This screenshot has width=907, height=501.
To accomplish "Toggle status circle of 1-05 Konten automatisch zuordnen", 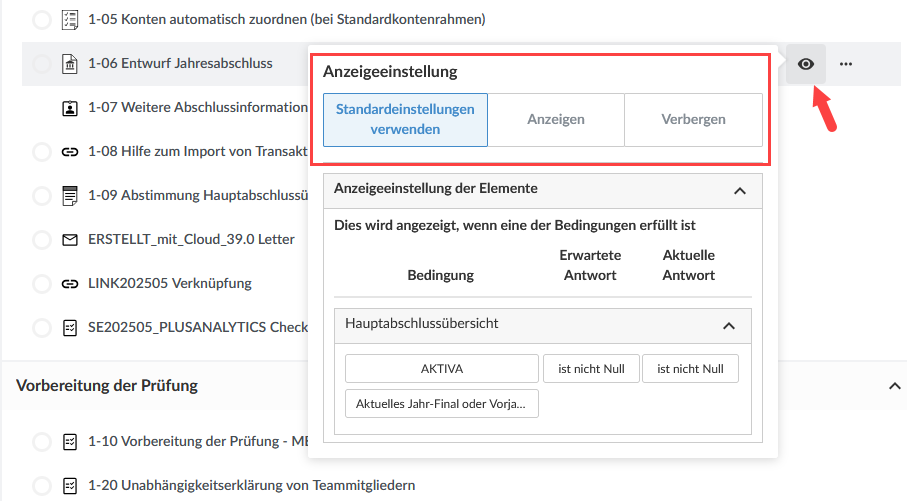I will point(42,20).
